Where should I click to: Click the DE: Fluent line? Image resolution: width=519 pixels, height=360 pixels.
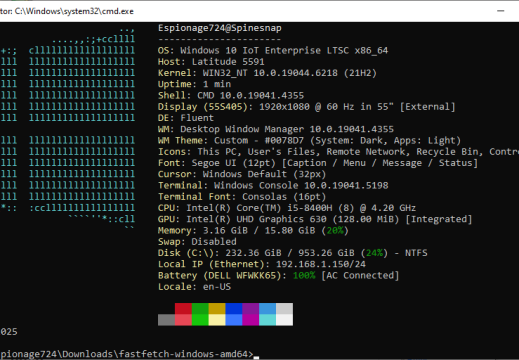point(186,118)
